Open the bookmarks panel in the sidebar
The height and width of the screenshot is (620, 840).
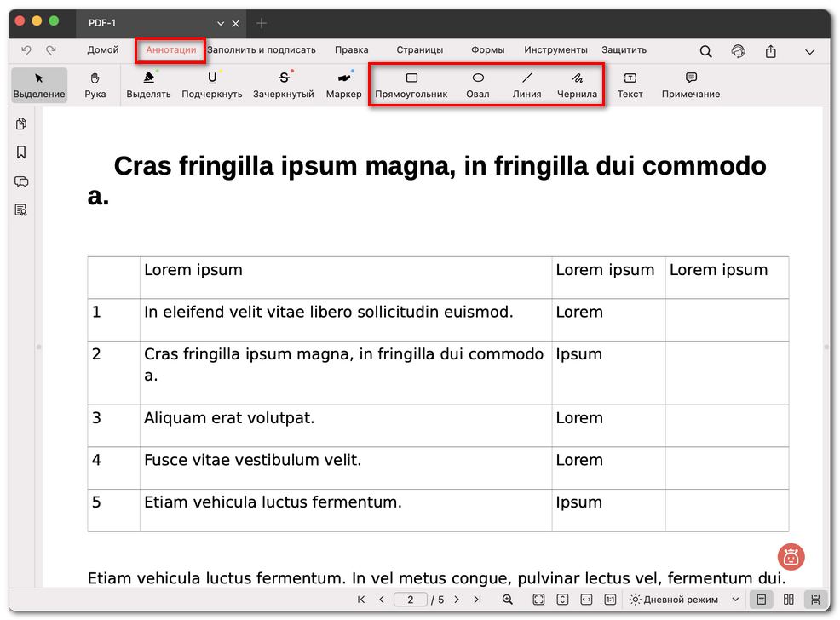click(x=21, y=152)
